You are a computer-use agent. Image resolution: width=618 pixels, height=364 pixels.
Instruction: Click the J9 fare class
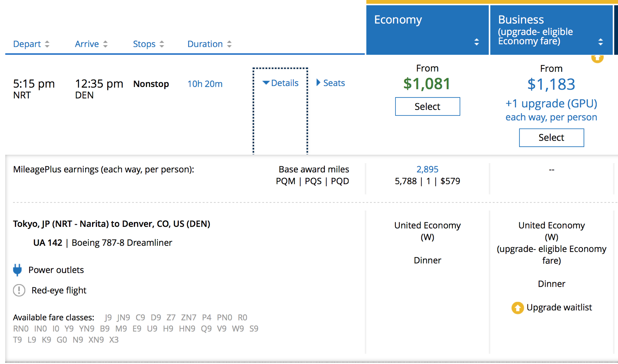[x=108, y=317]
